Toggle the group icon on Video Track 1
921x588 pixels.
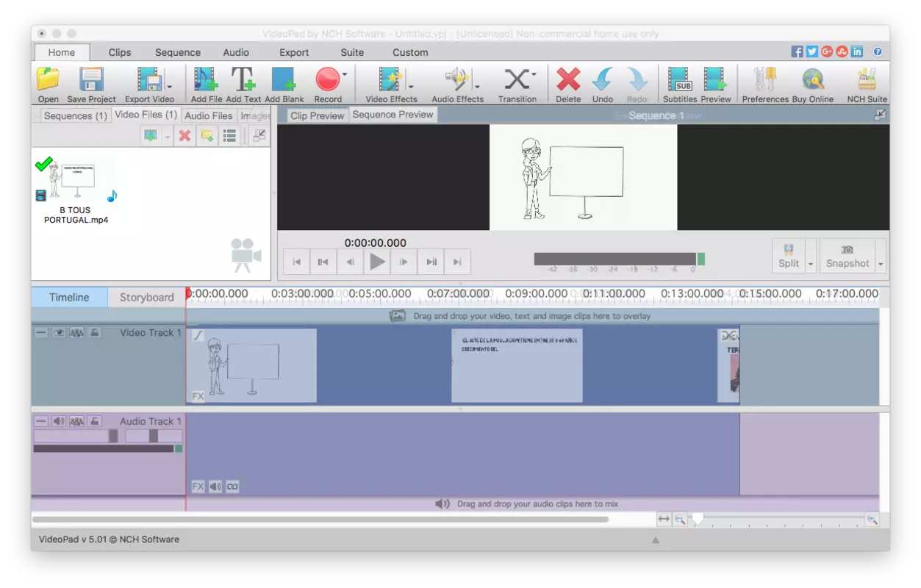[x=76, y=333]
